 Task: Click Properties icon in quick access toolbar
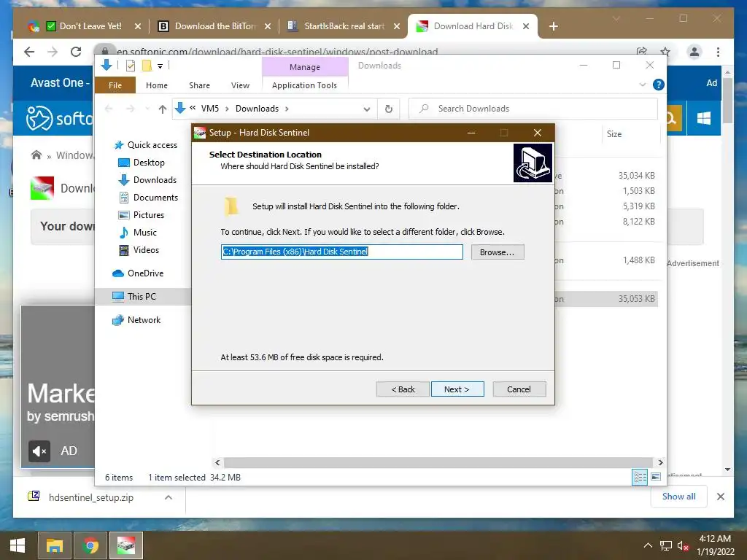tap(130, 66)
